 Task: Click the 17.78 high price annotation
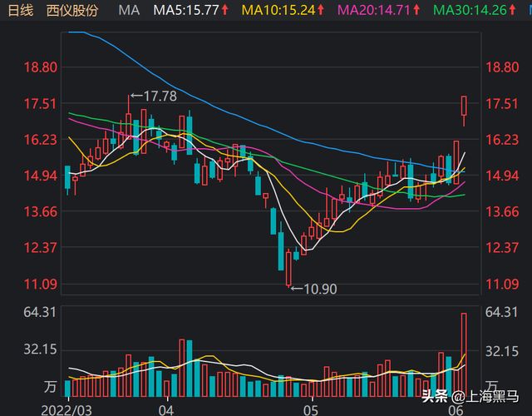pos(159,97)
